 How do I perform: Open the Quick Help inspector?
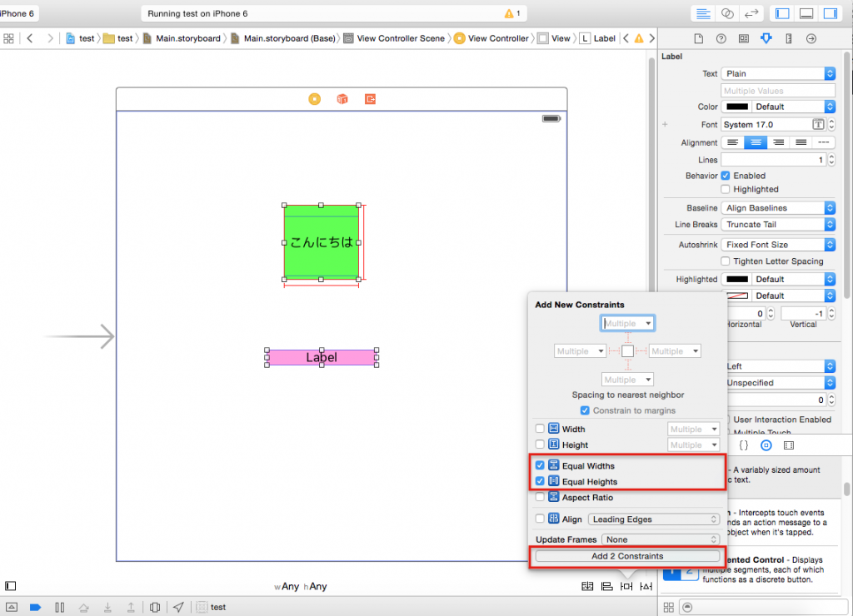(x=721, y=38)
